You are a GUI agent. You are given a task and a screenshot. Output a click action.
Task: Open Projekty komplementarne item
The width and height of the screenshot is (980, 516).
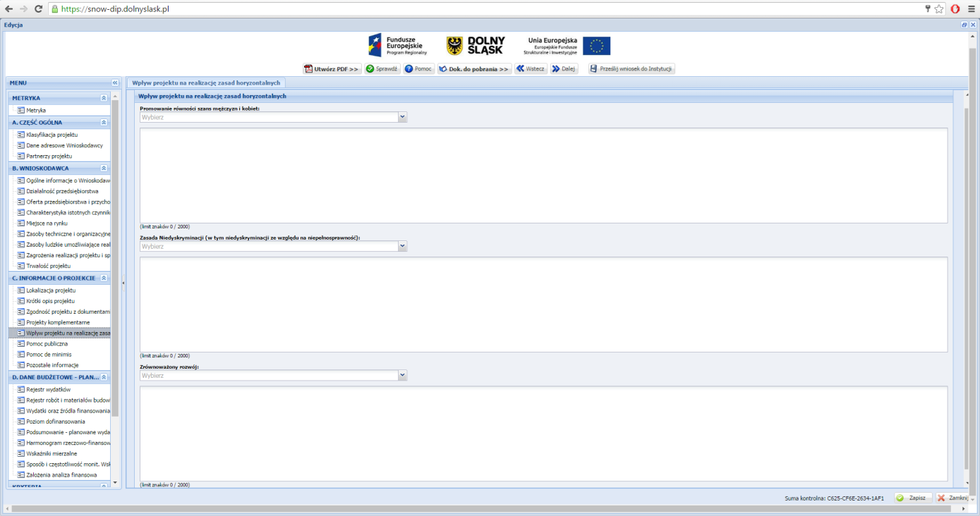[59, 322]
